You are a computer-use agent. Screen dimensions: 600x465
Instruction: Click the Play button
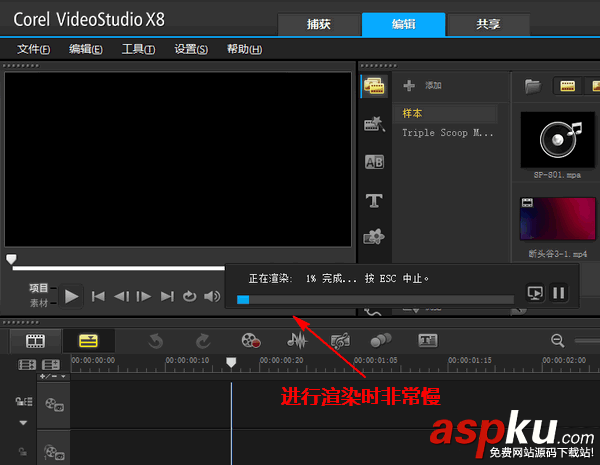(x=71, y=297)
